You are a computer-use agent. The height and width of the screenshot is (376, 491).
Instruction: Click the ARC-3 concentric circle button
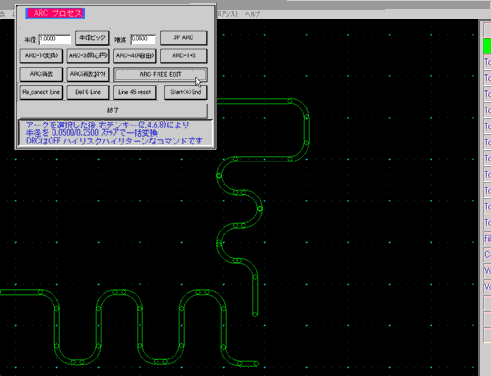(x=88, y=56)
